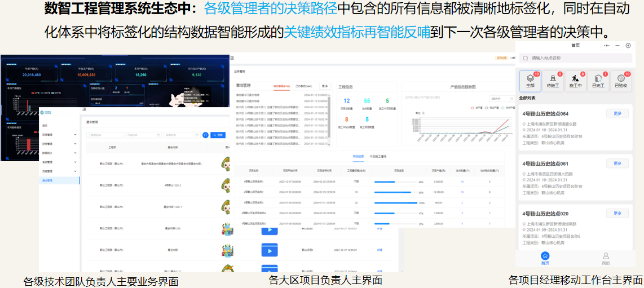Open the 已完工 status filter icon
The image size is (644, 288).
pyautogui.click(x=598, y=79)
